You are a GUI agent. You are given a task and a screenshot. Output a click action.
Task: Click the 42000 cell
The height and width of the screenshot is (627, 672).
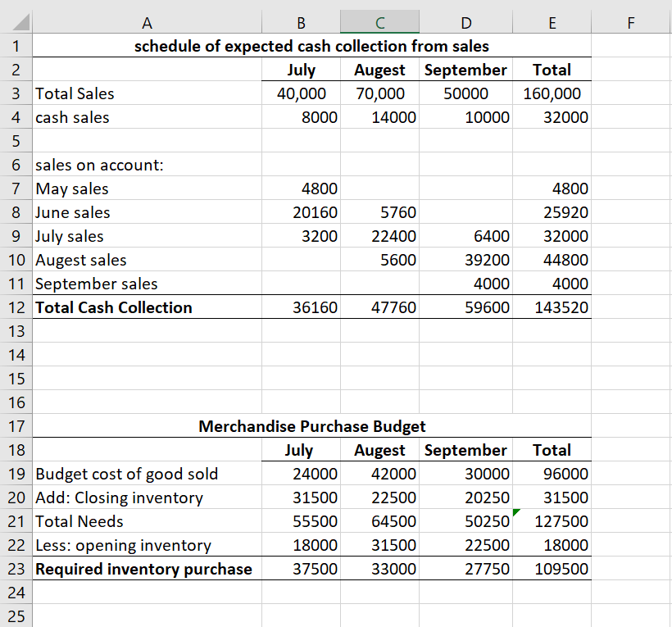coord(379,474)
